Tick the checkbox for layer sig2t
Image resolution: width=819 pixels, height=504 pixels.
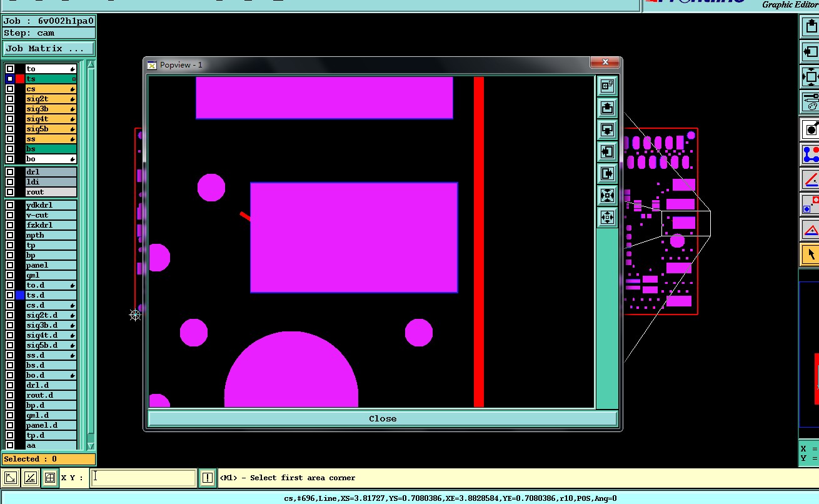tap(10, 99)
